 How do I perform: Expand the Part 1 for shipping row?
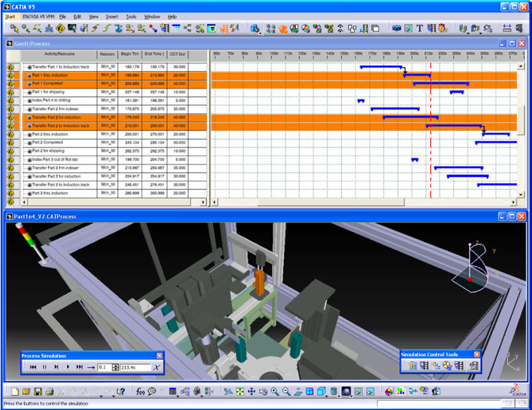pos(29,93)
